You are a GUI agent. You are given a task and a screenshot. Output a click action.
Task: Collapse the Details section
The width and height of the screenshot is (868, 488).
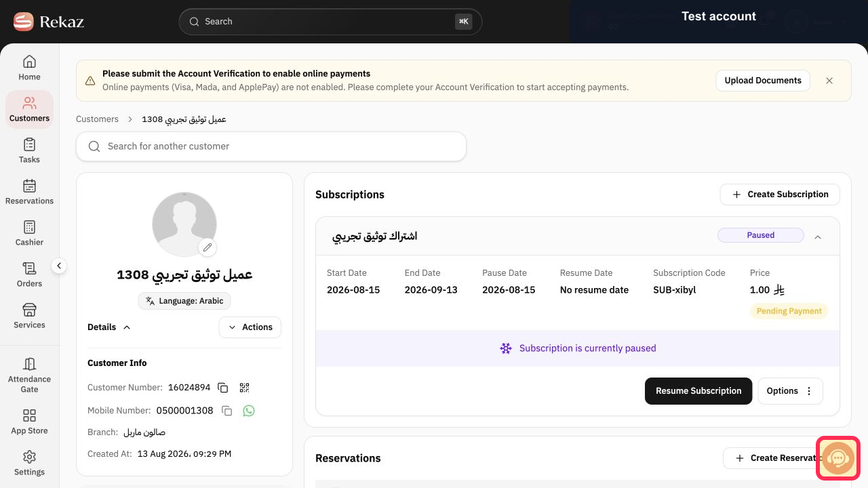[x=108, y=327]
